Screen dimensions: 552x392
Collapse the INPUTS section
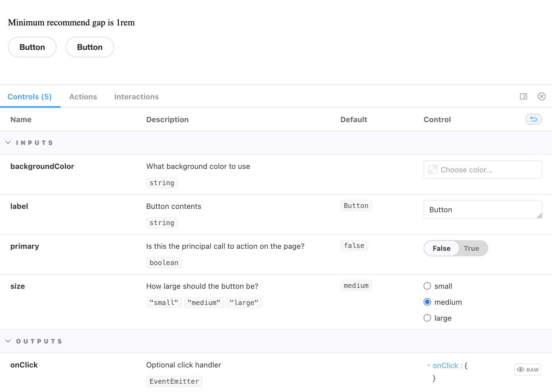[x=8, y=142]
